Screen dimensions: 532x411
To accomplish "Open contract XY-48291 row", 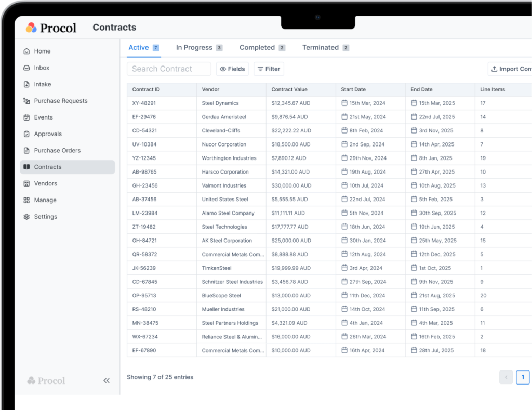I will pyautogui.click(x=144, y=103).
